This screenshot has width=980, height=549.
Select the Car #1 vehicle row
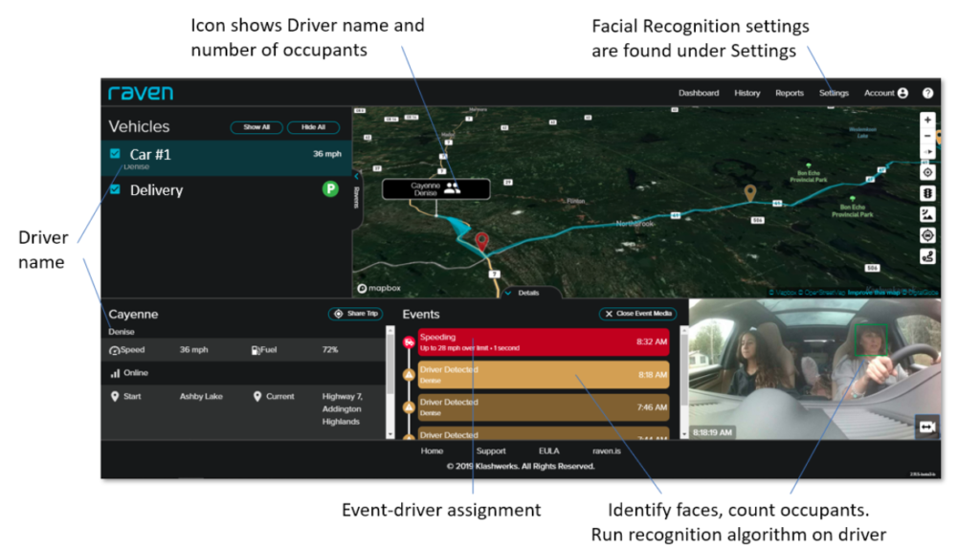(x=226, y=158)
